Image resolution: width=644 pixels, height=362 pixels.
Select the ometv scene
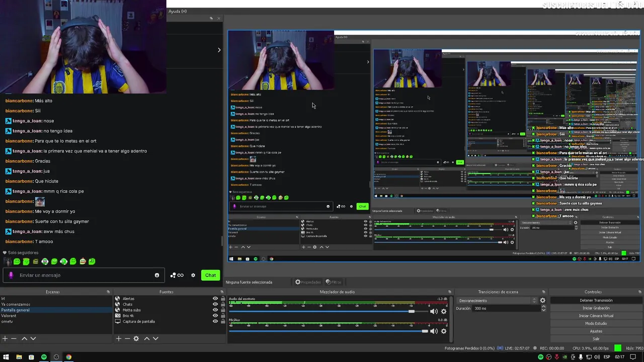pos(56,322)
